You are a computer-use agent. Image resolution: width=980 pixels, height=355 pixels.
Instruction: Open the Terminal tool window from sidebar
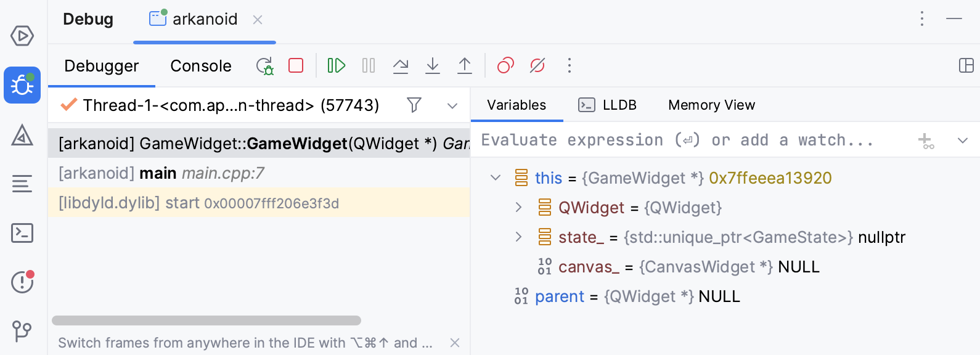pyautogui.click(x=22, y=234)
